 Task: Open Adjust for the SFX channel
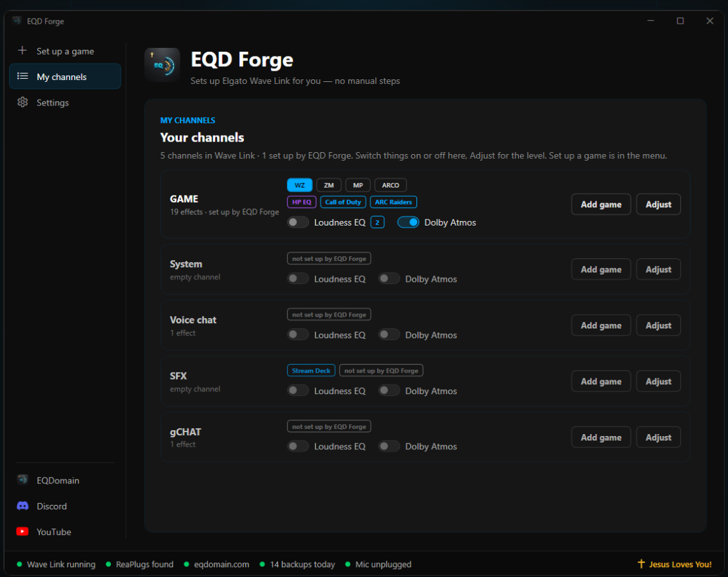[x=658, y=381]
